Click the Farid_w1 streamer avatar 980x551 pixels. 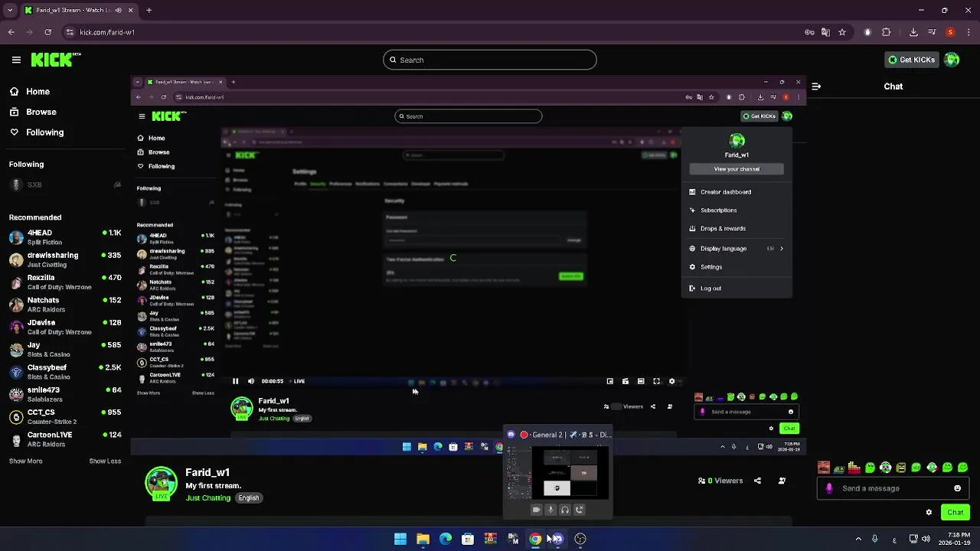(x=161, y=483)
